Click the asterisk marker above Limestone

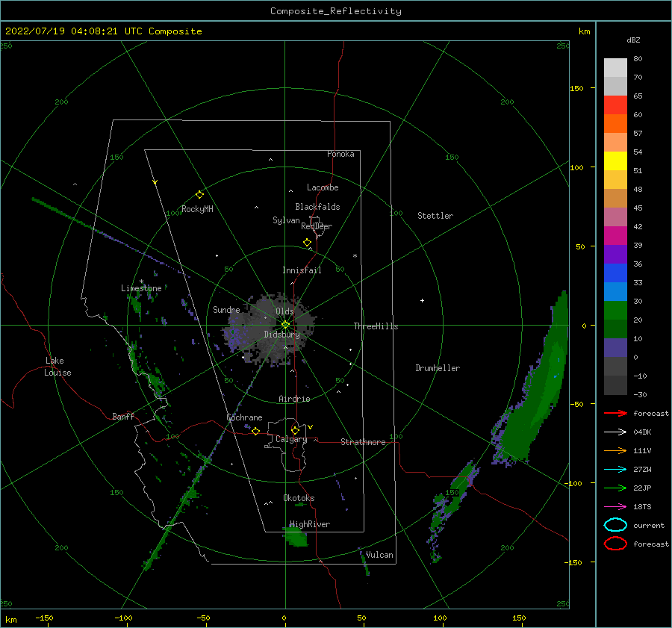[x=141, y=282]
